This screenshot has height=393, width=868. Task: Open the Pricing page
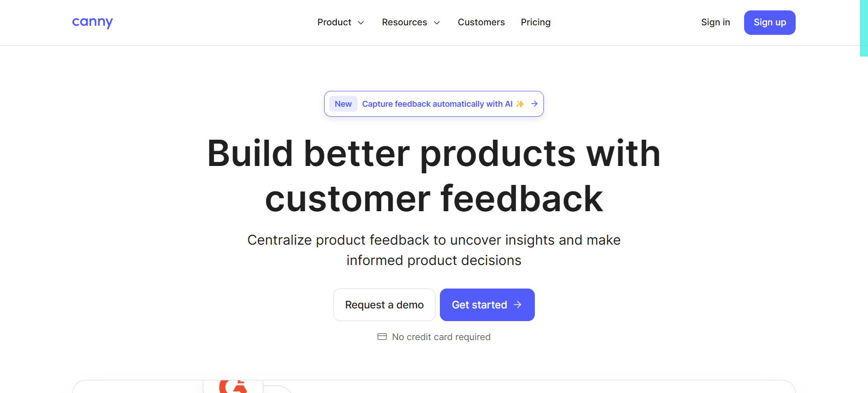coord(535,22)
